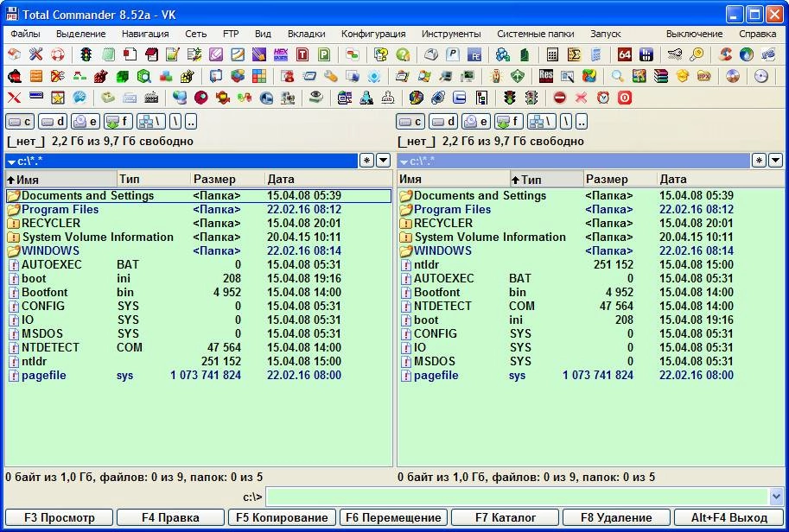Click F3 Просмотр button
Screen dimensions: 789x532
(x=60, y=517)
